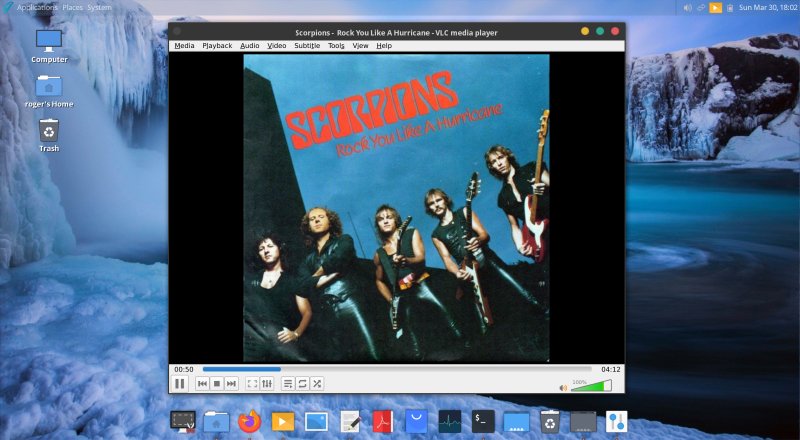Click the elapsed time 00:50
This screenshot has height=440, width=800.
click(x=184, y=369)
